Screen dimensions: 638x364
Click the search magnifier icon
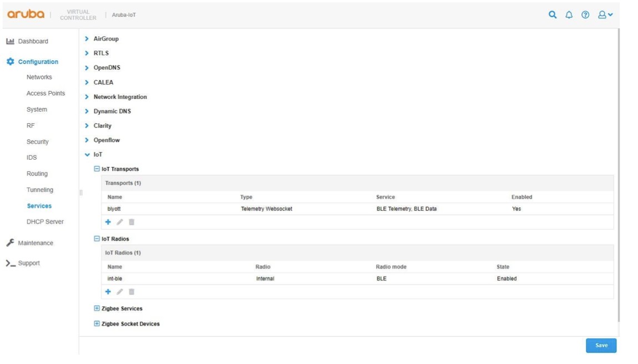(x=552, y=15)
